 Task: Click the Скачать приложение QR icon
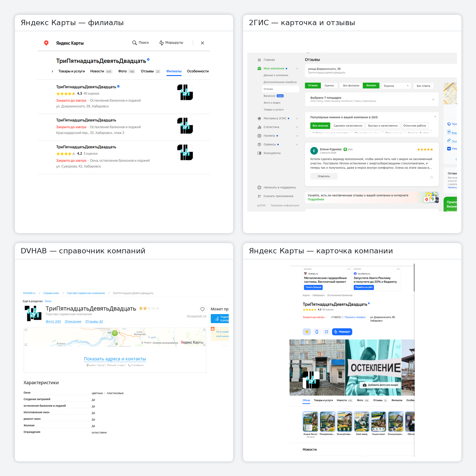coord(259,196)
